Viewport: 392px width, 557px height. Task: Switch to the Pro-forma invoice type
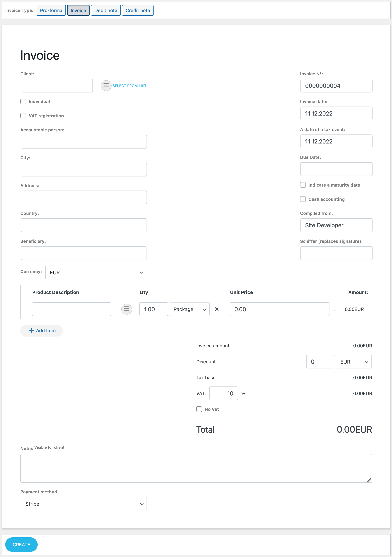pos(51,10)
